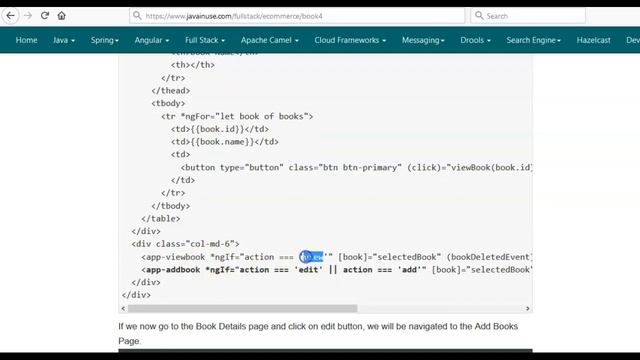Expand the Apache Camel dropdown menu
Viewport: 640px width, 360px height.
(x=270, y=40)
